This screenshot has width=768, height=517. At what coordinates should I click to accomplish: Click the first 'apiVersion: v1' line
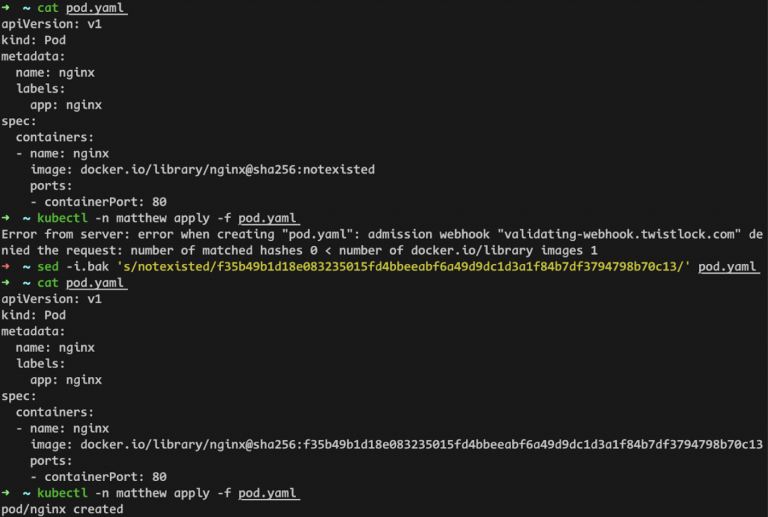(51, 24)
